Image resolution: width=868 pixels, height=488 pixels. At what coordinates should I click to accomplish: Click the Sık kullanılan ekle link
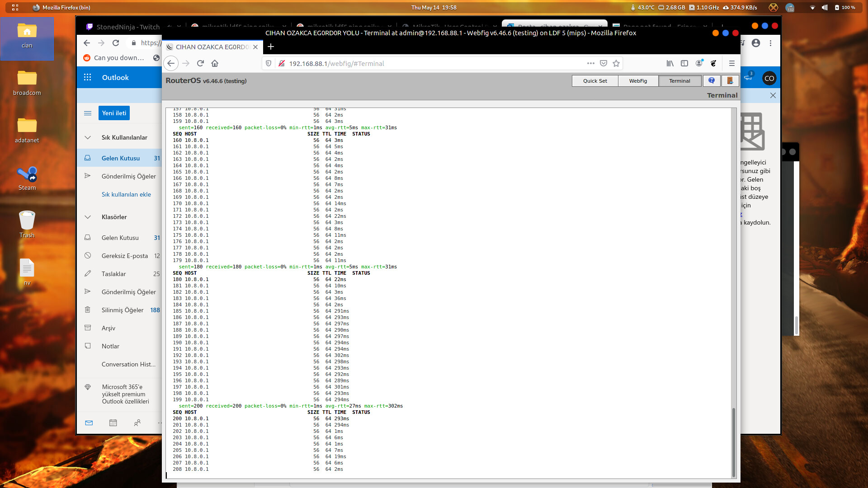tap(126, 194)
